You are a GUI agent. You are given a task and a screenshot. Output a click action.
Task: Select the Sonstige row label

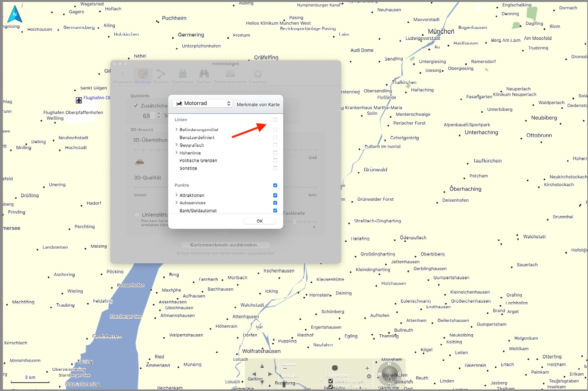tap(188, 168)
